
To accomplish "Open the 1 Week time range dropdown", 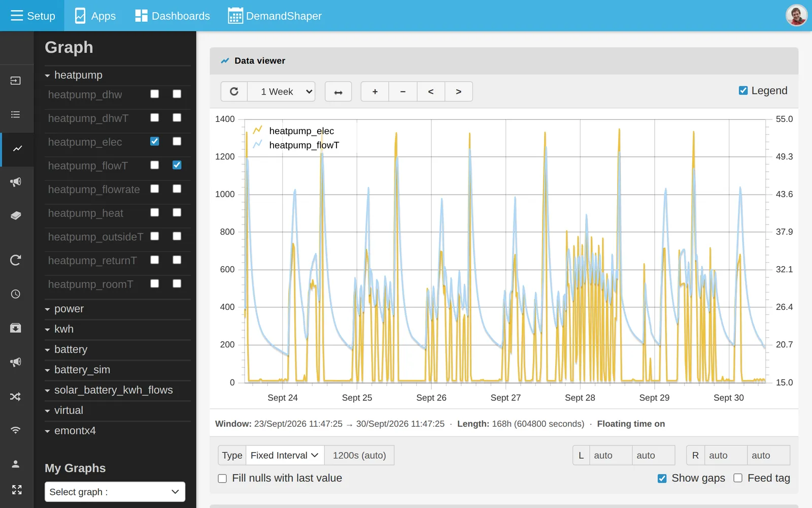I will click(x=281, y=91).
